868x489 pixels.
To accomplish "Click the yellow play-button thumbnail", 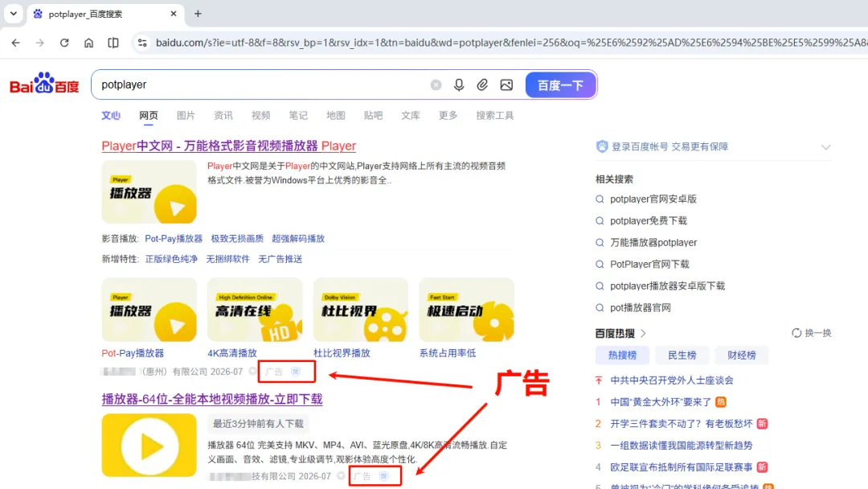I will click(149, 446).
